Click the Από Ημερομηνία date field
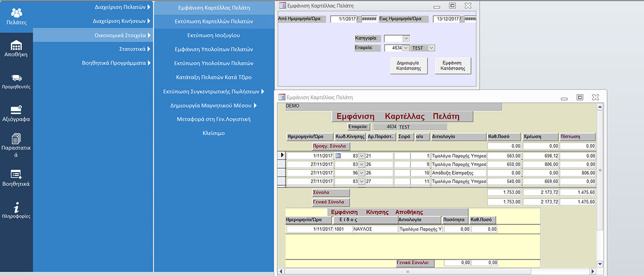Image resolution: width=644 pixels, height=276 pixels. (x=343, y=19)
